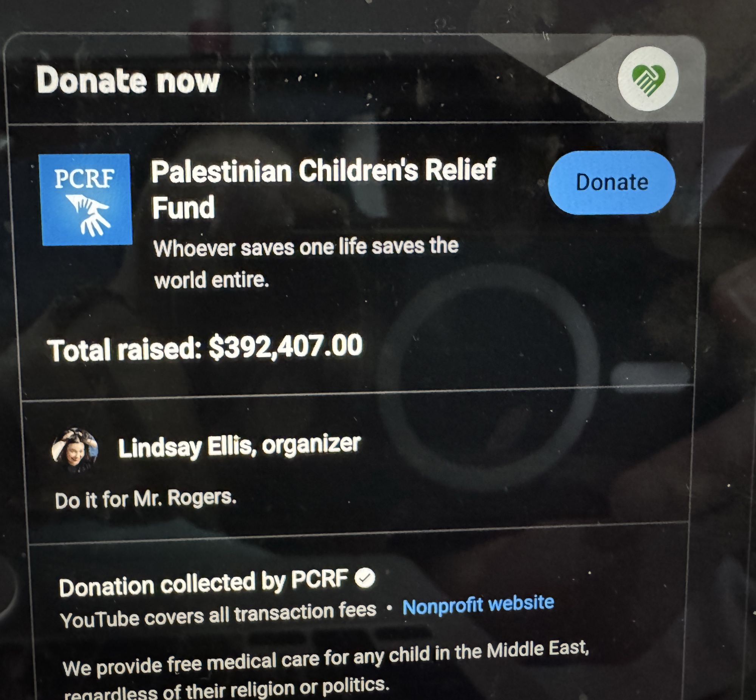Click the verified checkmark badge beside PCRF
This screenshot has width=756, height=700.
coord(364,578)
